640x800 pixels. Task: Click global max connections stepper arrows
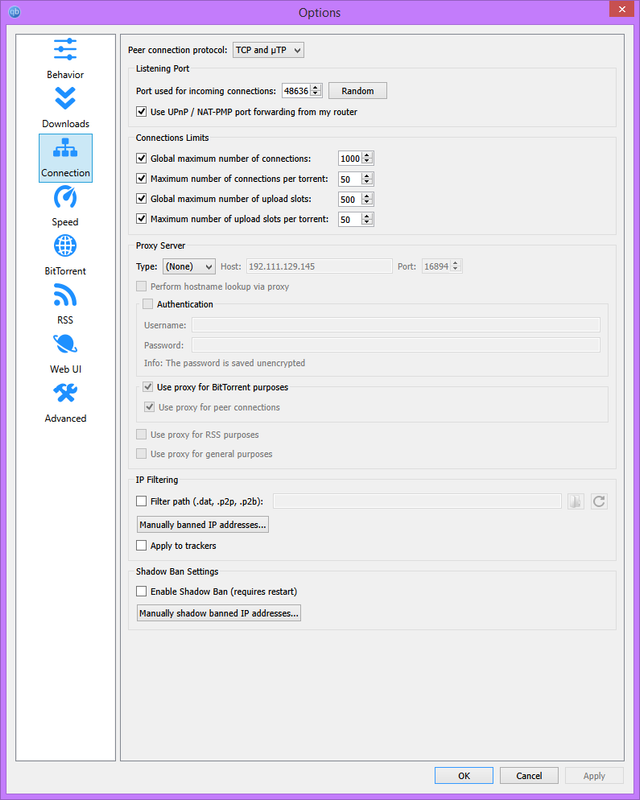[367, 159]
